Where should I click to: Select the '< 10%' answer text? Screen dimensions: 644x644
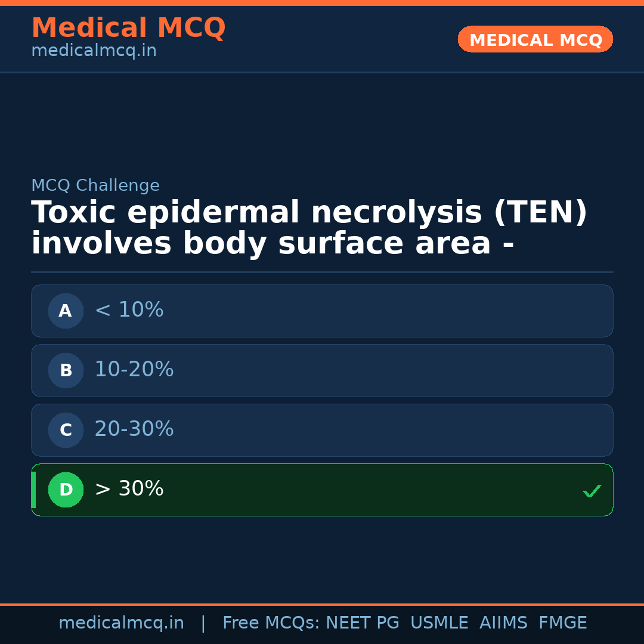(x=129, y=310)
